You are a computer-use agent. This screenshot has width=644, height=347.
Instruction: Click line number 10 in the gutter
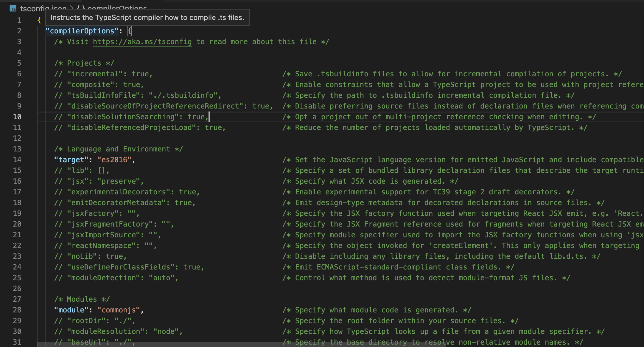click(x=17, y=117)
